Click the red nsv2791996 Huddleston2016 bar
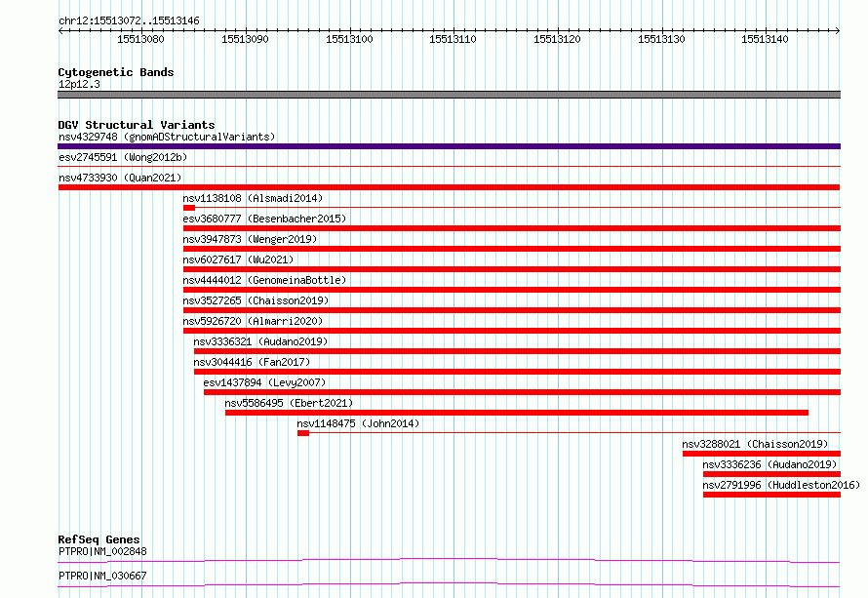 pyautogui.click(x=771, y=495)
